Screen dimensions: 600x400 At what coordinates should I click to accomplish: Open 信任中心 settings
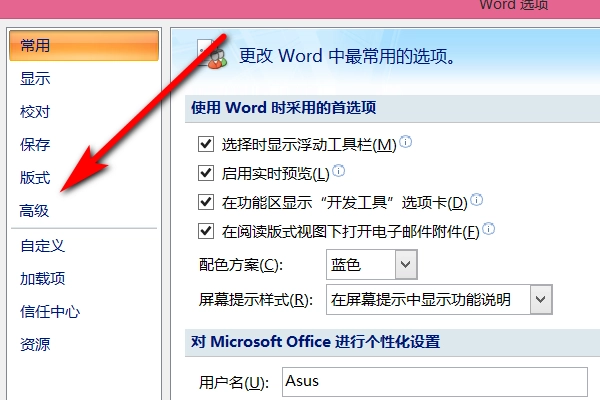click(x=50, y=312)
